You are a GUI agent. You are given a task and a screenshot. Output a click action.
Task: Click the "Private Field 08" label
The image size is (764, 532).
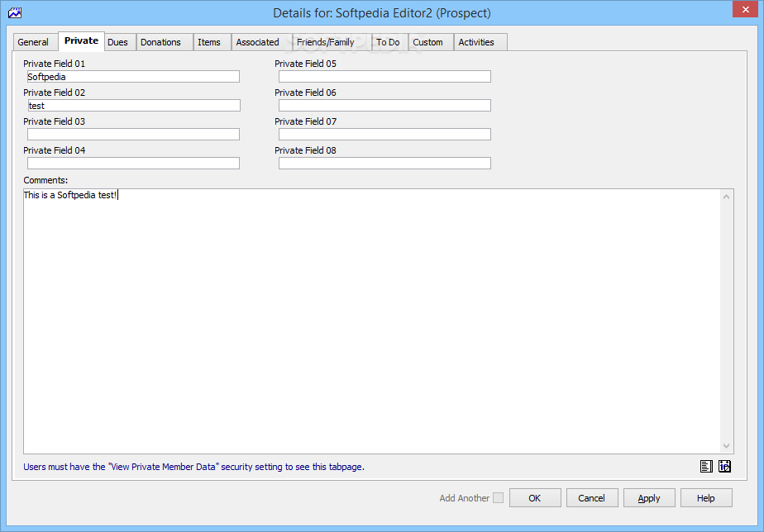[305, 150]
